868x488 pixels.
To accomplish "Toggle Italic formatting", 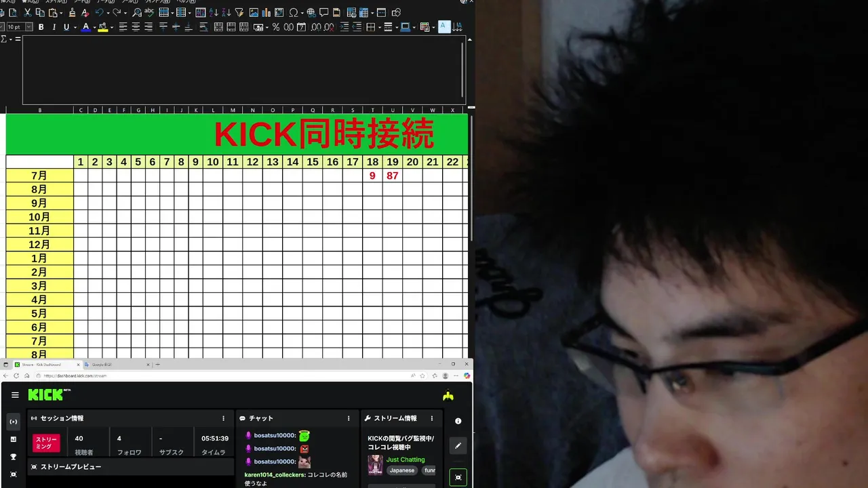I will click(54, 27).
